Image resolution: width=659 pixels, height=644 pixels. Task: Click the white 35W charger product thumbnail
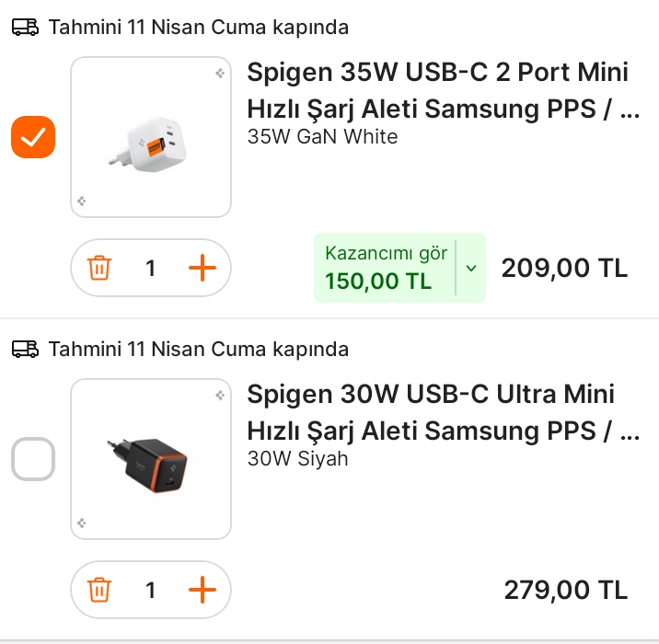[150, 138]
